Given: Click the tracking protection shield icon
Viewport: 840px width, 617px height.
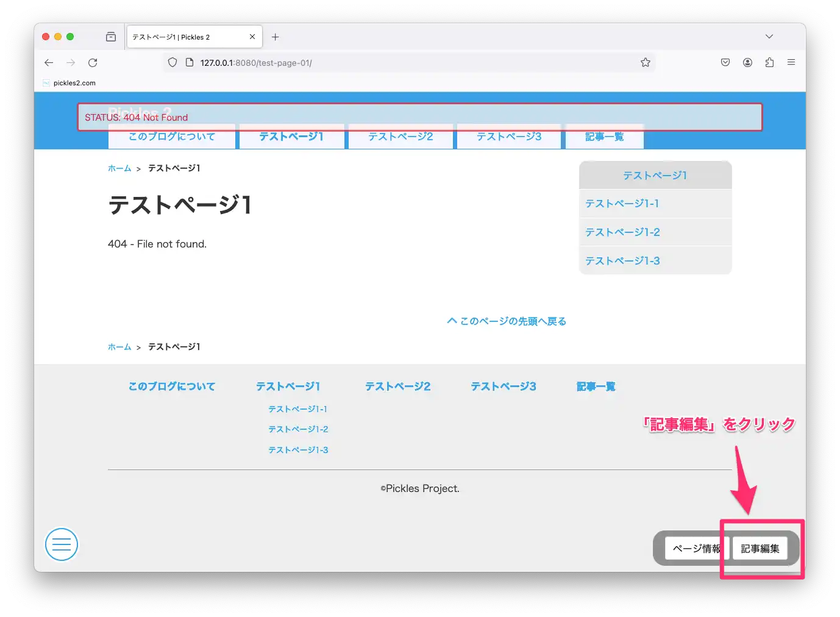Looking at the screenshot, I should point(173,63).
